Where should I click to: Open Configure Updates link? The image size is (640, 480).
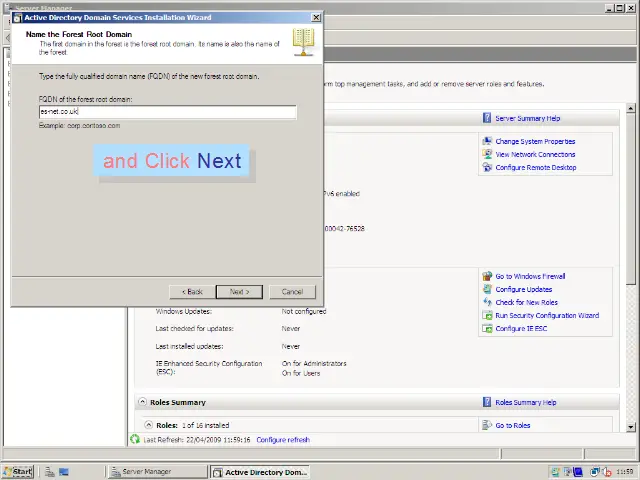point(524,289)
